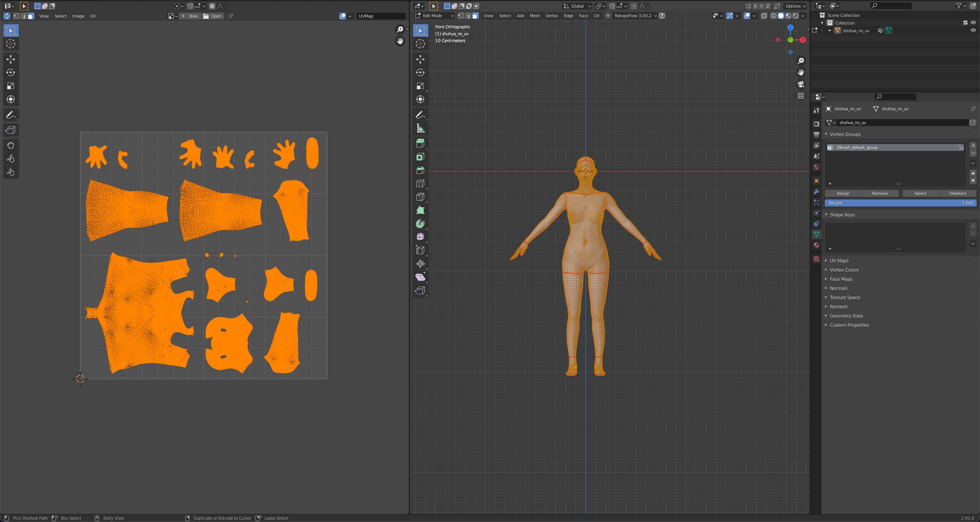980x522 pixels.
Task: Select the Loop Cut tool
Action: click(420, 183)
